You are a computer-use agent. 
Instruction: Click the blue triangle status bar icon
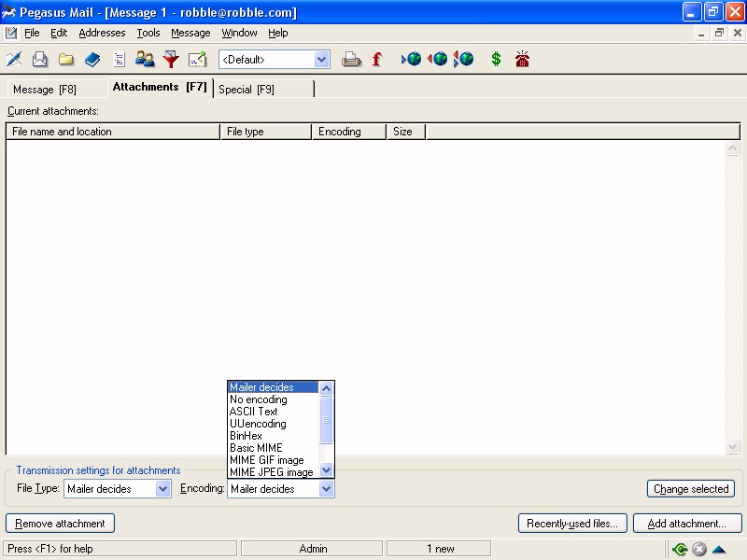(719, 550)
